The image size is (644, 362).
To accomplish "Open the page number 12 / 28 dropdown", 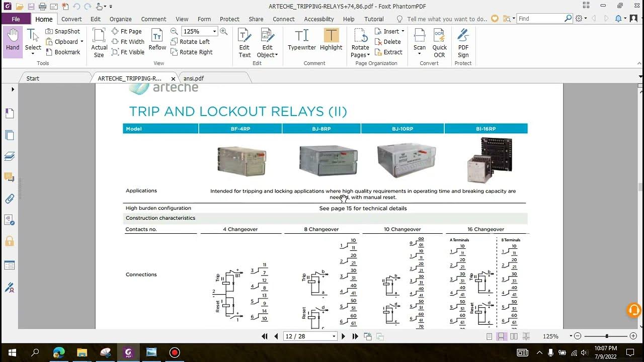I will coord(334,336).
